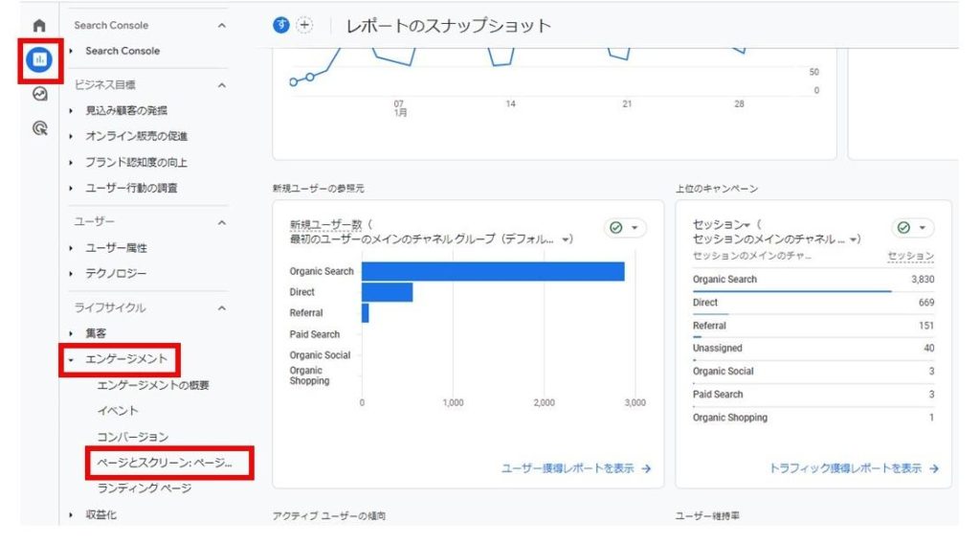Click arrow icon beside トラフィック獲得レポートを表示
Image resolution: width=980 pixels, height=545 pixels.
[934, 468]
